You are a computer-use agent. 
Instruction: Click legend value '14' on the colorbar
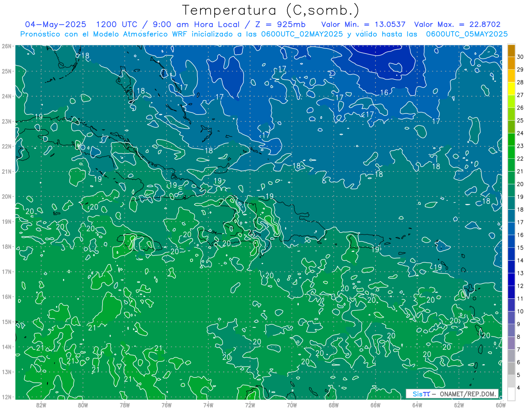tap(520, 260)
